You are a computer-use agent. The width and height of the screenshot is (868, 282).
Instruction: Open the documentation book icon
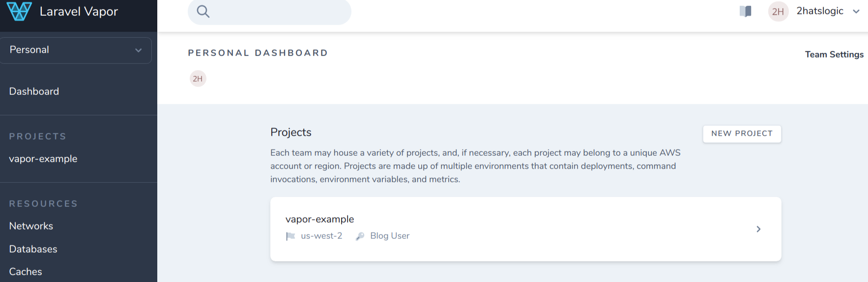[x=746, y=11]
